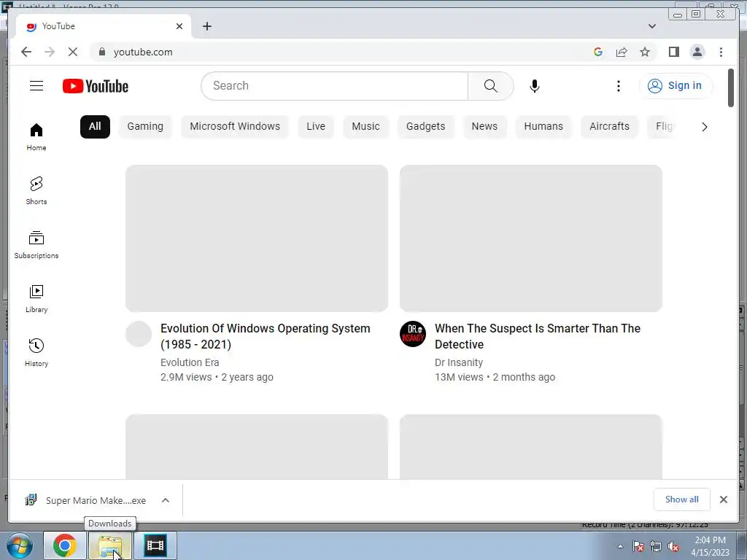Open Library in sidebar
Screen dimensions: 747x560
point(36,298)
